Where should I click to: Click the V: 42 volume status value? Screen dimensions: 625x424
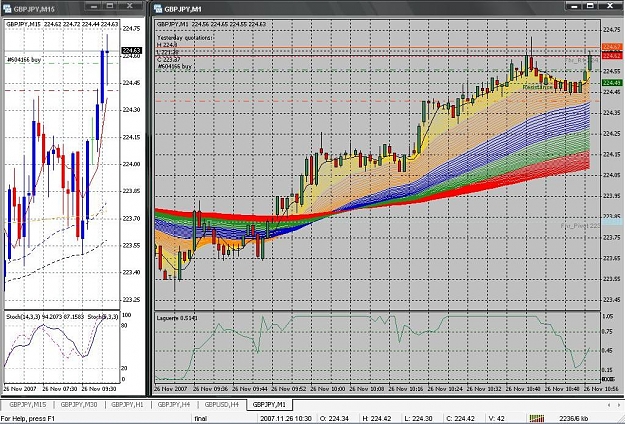click(x=497, y=419)
